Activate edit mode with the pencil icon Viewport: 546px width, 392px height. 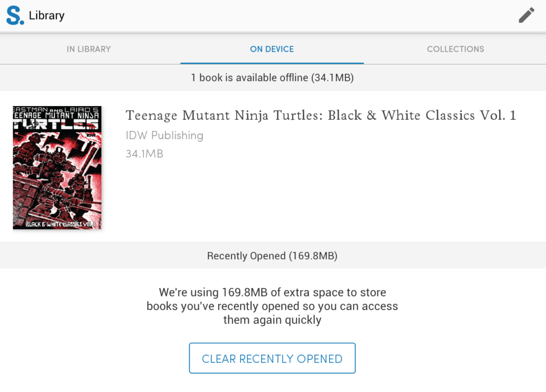(x=526, y=15)
